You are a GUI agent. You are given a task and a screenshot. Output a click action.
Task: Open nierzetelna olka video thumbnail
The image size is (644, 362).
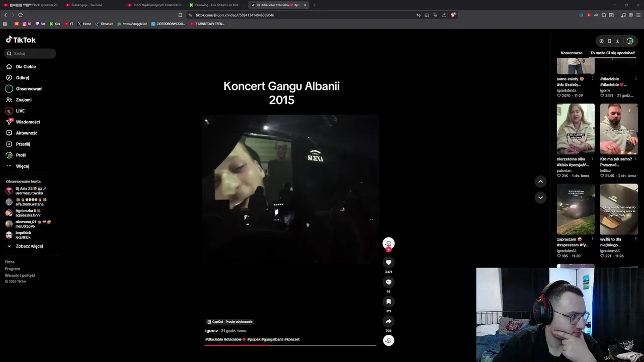576,129
